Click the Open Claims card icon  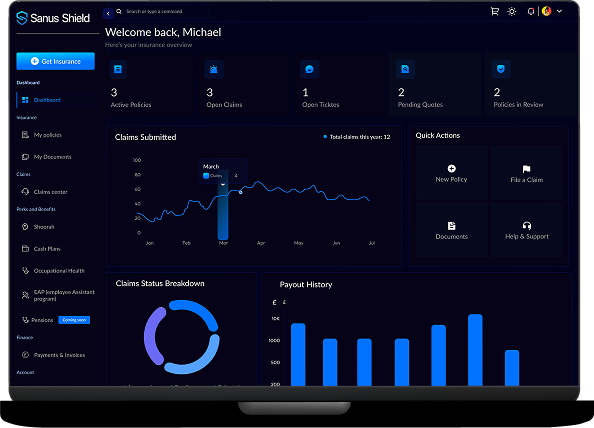pyautogui.click(x=214, y=69)
